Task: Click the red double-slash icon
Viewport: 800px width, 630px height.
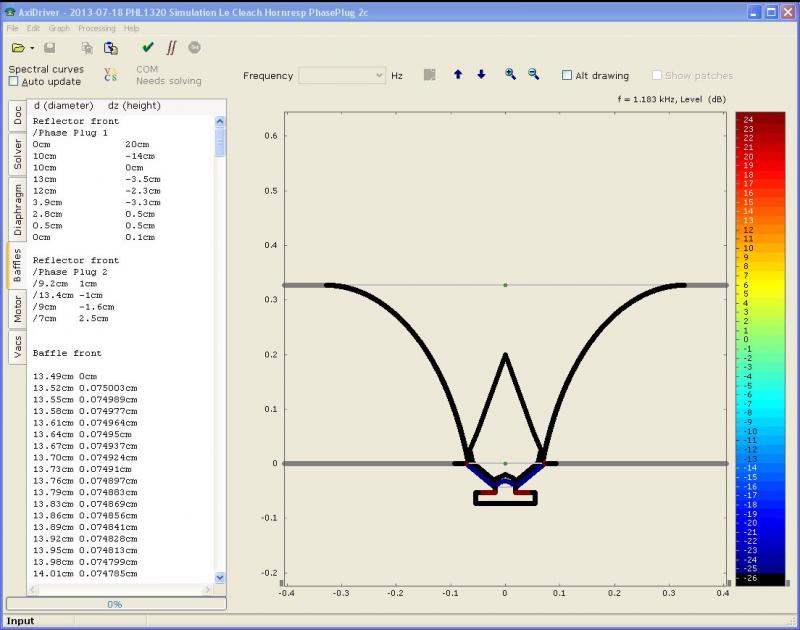Action: [x=171, y=47]
